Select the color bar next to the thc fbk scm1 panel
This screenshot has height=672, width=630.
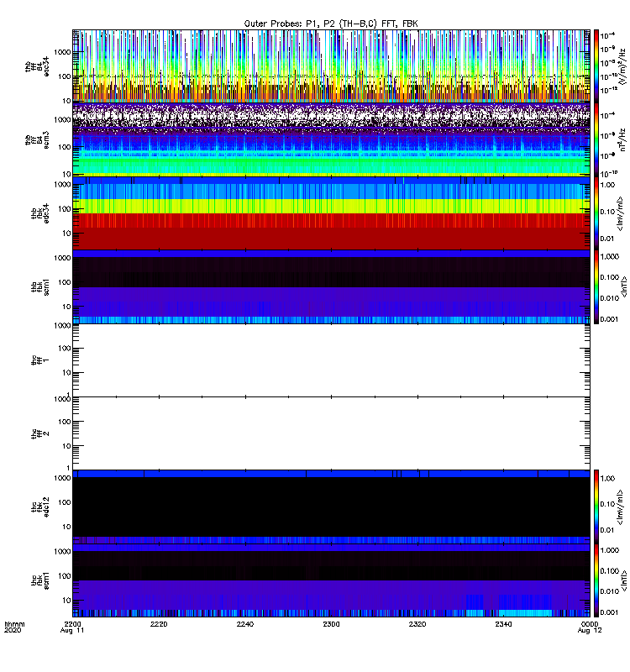coord(596,580)
